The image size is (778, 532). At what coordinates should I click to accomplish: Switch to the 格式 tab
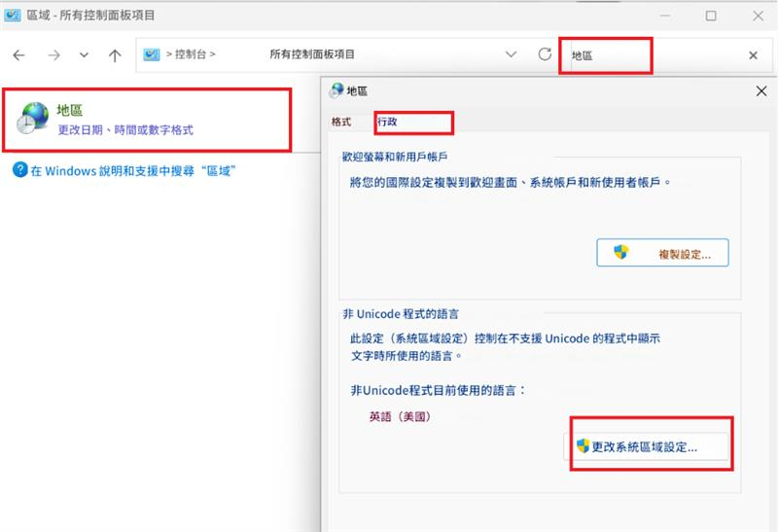341,122
